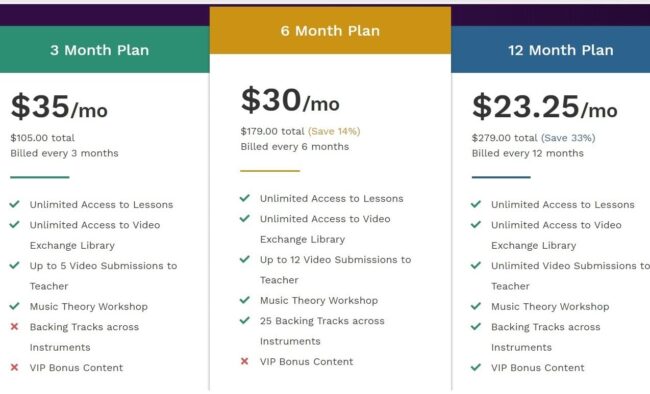Click checkmark beside 12 Month Unlimited Access to Lessons
650x394 pixels.
tap(476, 204)
